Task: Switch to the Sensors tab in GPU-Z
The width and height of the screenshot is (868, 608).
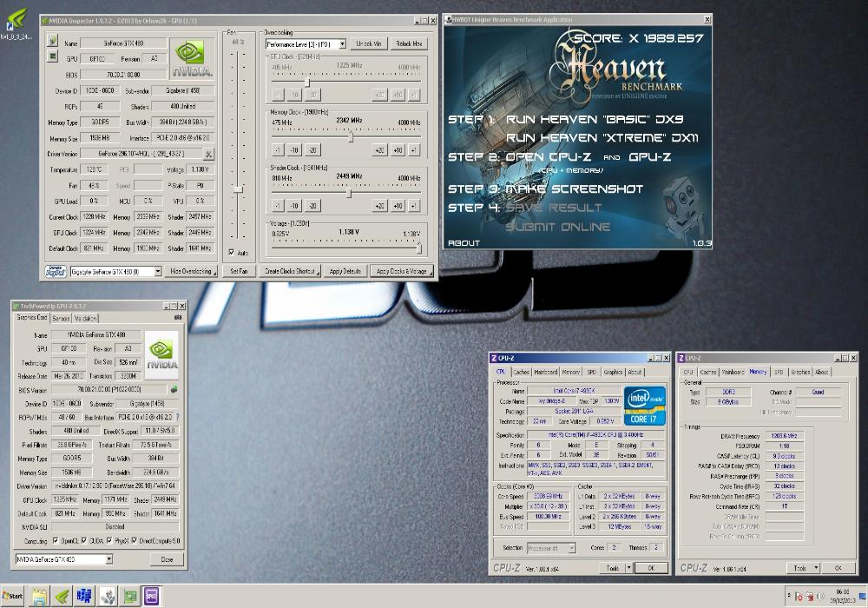Action: tap(61, 319)
